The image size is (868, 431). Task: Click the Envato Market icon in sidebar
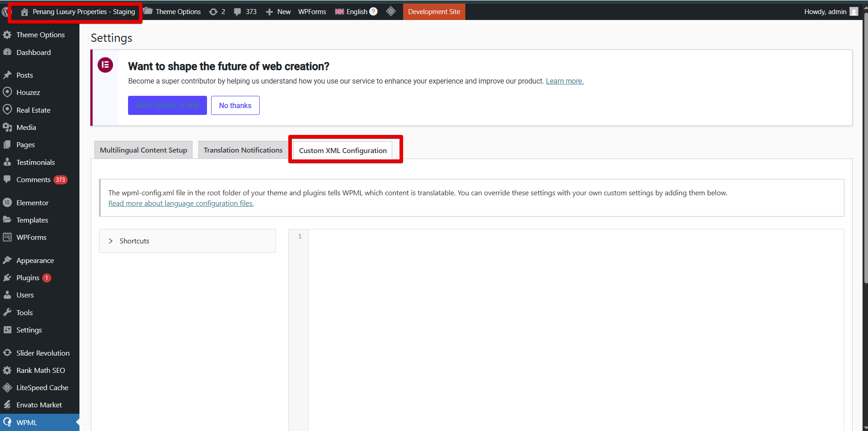[x=7, y=405]
